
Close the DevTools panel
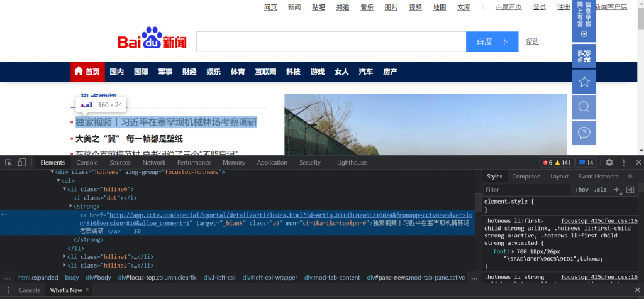pyautogui.click(x=638, y=163)
